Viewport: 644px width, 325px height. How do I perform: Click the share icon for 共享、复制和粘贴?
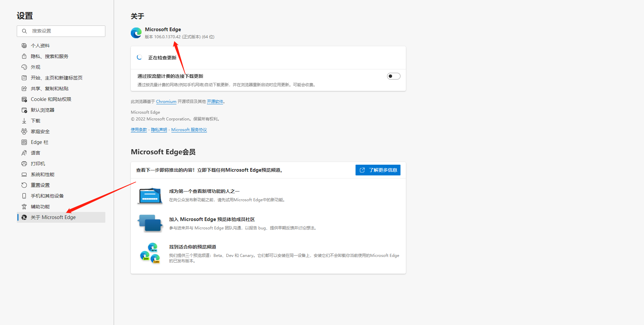[24, 89]
